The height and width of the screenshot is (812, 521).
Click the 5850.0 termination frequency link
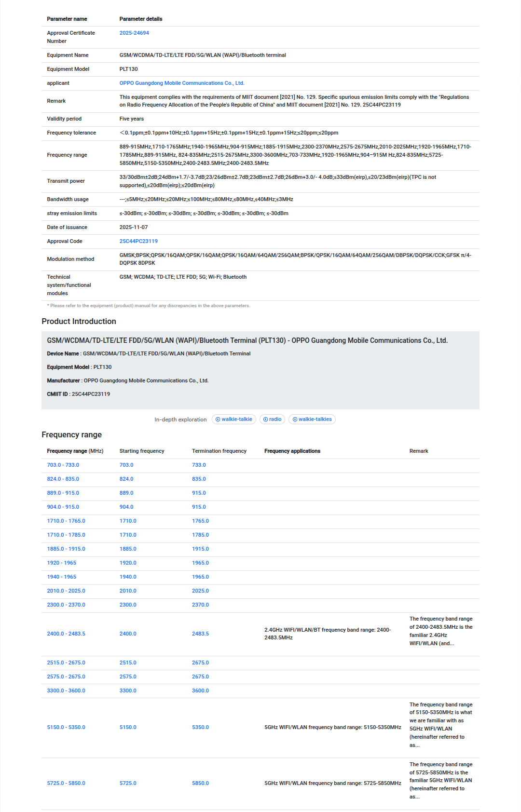(200, 784)
